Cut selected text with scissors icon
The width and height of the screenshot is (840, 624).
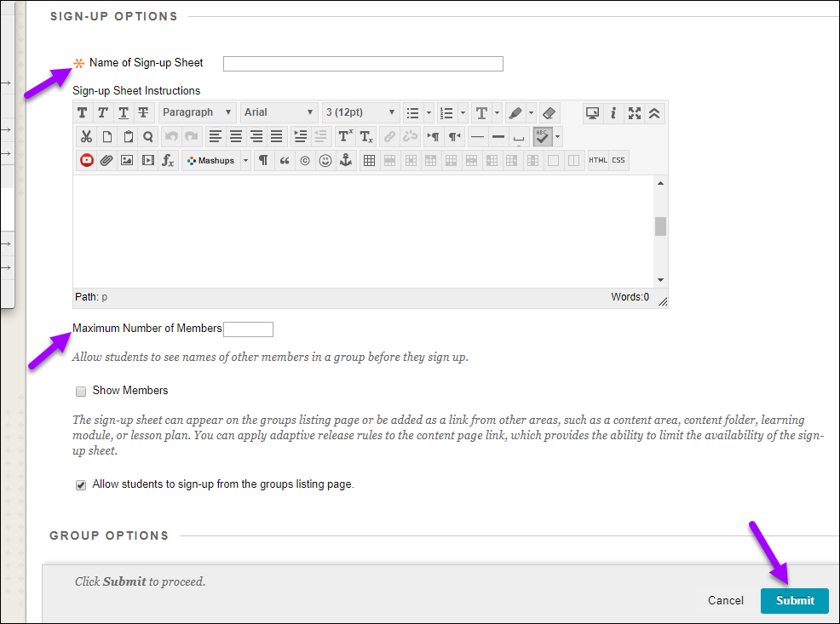86,137
